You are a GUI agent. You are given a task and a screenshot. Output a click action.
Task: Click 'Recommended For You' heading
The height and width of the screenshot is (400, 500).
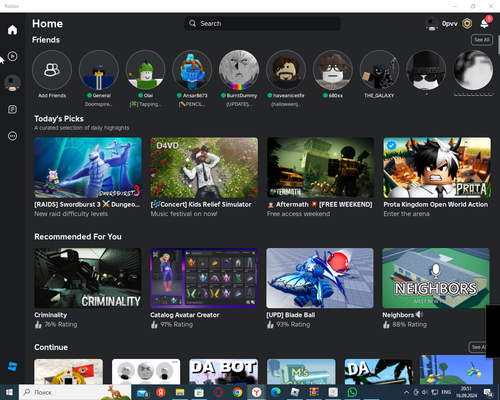coord(78,237)
